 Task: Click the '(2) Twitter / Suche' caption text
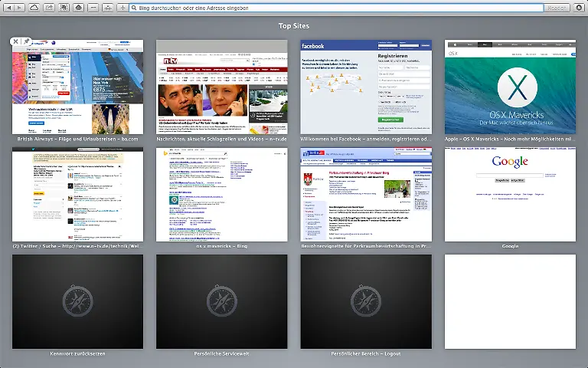coord(77,246)
